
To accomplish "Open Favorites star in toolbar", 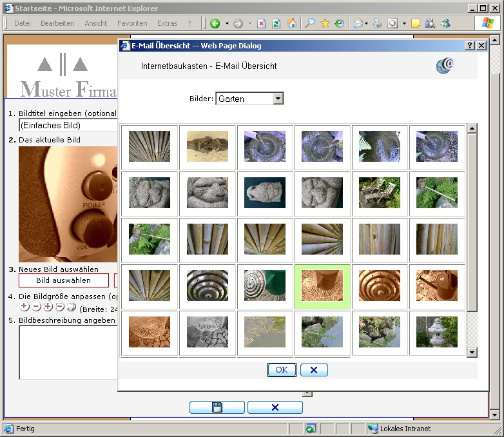I will click(325, 23).
